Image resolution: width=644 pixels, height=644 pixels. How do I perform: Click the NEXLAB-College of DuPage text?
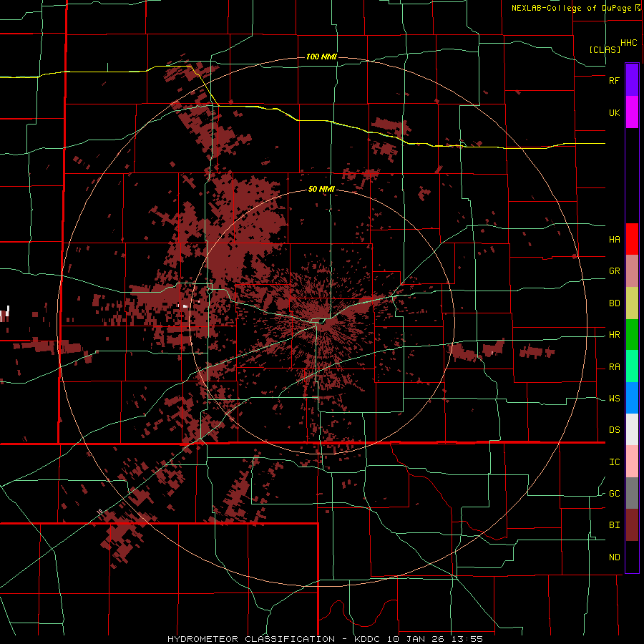572,8
